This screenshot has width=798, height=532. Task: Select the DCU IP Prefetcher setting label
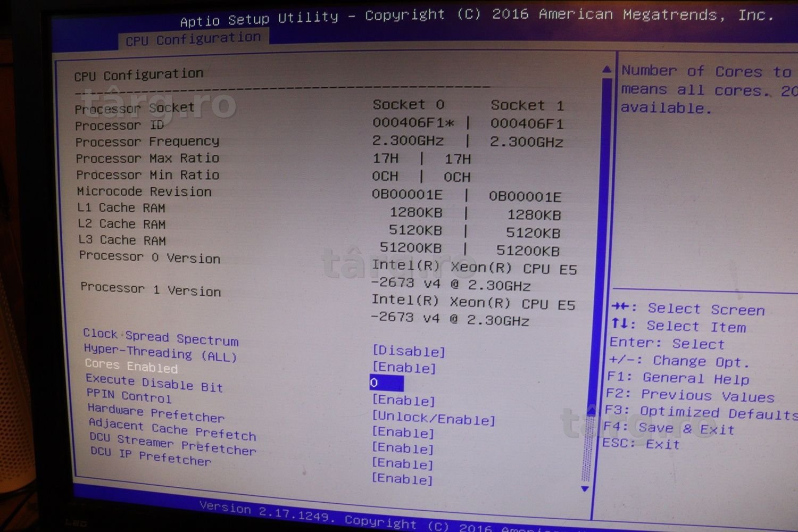coord(151,456)
